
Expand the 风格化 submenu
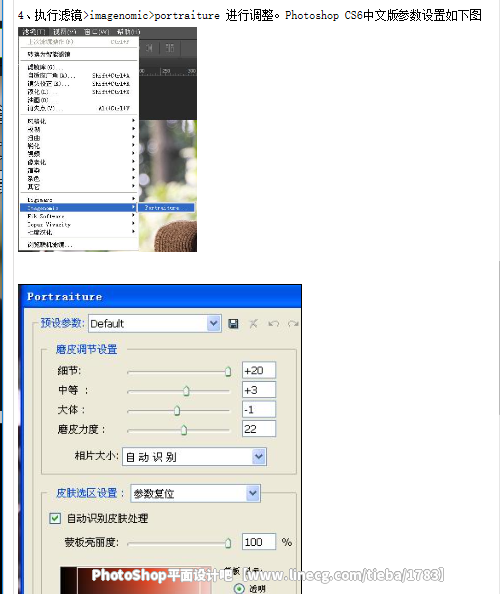point(79,121)
